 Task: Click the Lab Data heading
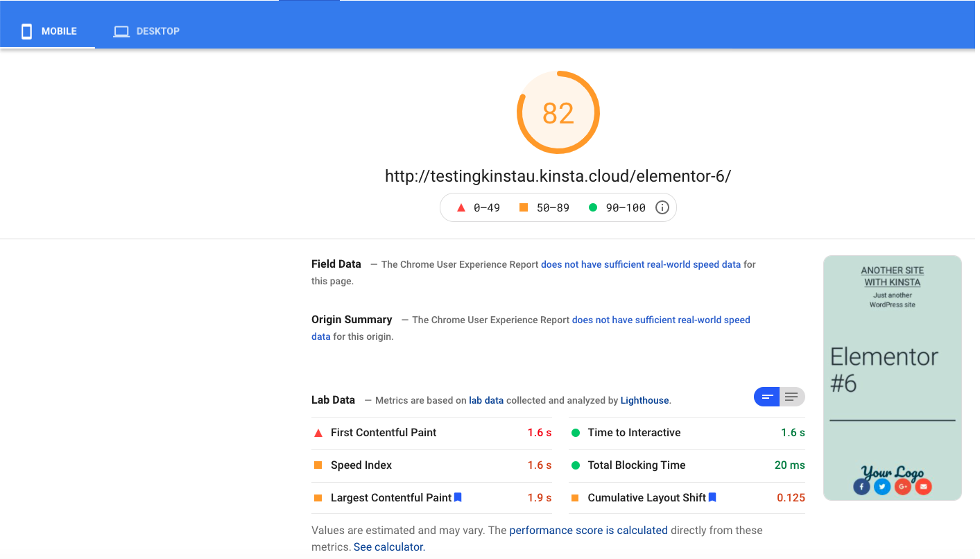pos(333,400)
